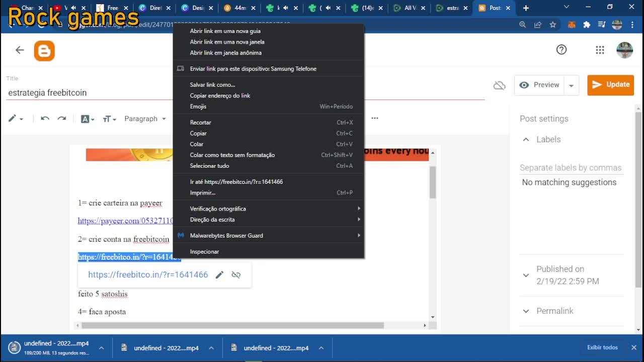This screenshot has width=644, height=362.
Task: Click the edit link pencil icon
Action: click(x=219, y=275)
